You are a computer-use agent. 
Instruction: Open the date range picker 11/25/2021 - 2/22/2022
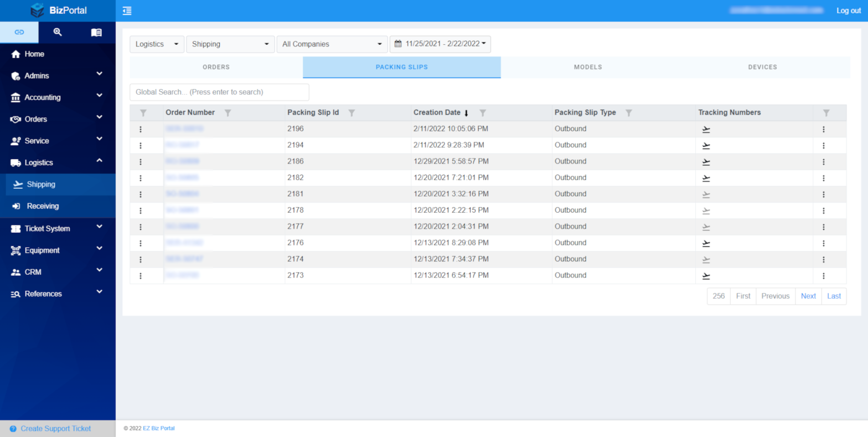pyautogui.click(x=440, y=44)
